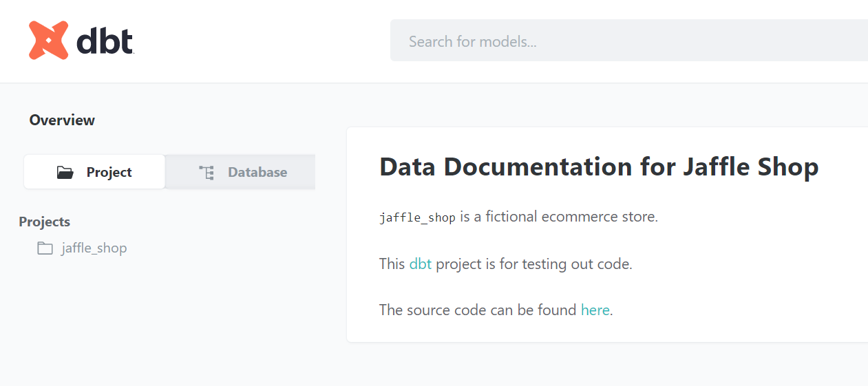This screenshot has height=386, width=868.
Task: Open the 'dbt' hyperlink in the description
Action: point(420,264)
